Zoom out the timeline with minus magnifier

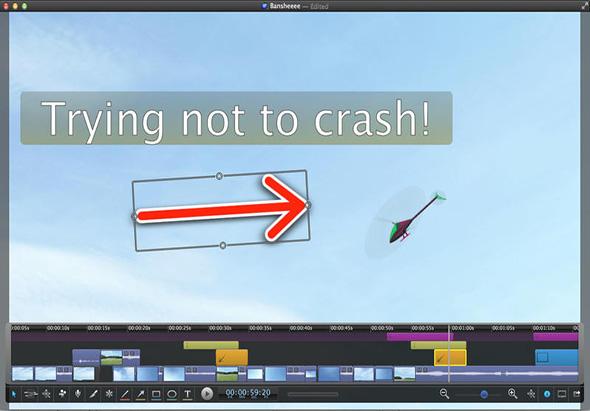coord(444,394)
